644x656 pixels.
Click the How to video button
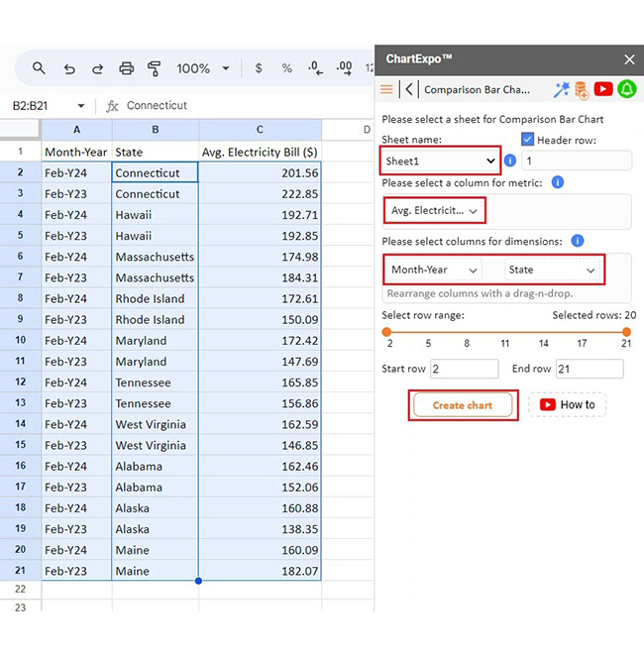point(567,404)
